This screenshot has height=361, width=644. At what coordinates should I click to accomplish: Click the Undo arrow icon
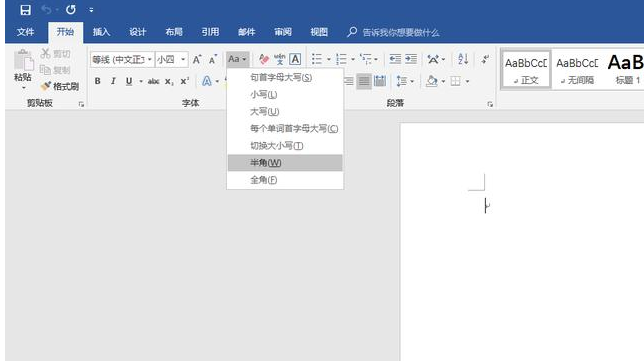coord(46,9)
